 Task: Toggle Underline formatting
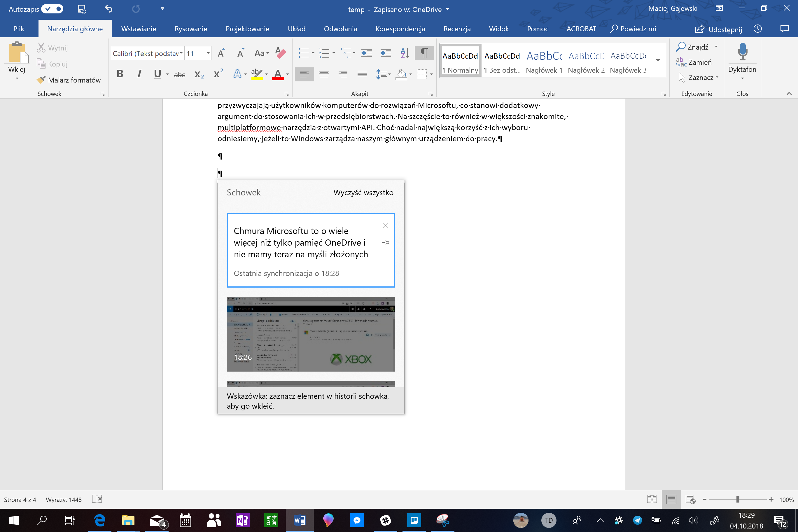[157, 74]
